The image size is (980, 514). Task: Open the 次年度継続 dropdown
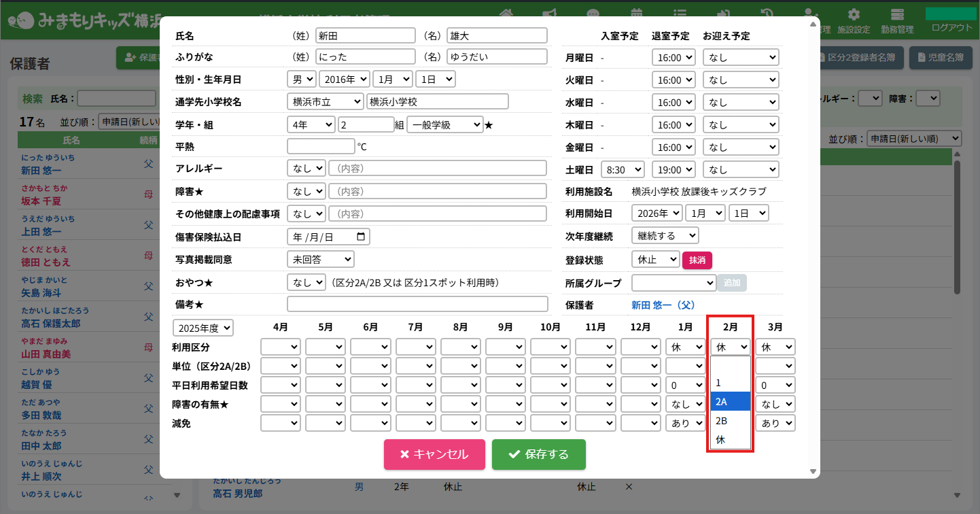665,236
